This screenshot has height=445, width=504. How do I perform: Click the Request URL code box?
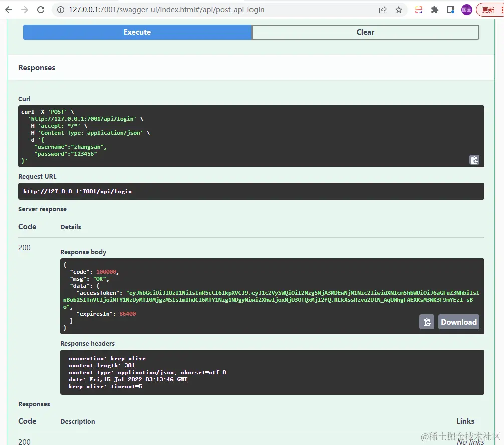(251, 191)
